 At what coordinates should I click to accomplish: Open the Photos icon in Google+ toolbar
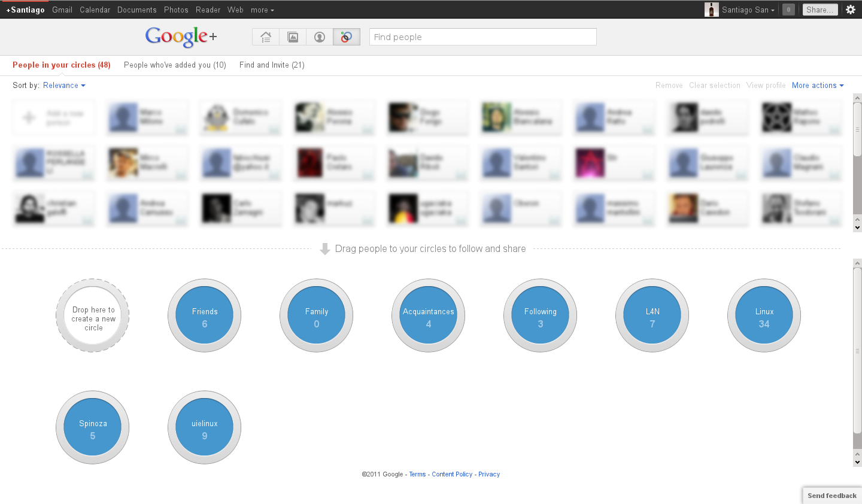tap(293, 37)
